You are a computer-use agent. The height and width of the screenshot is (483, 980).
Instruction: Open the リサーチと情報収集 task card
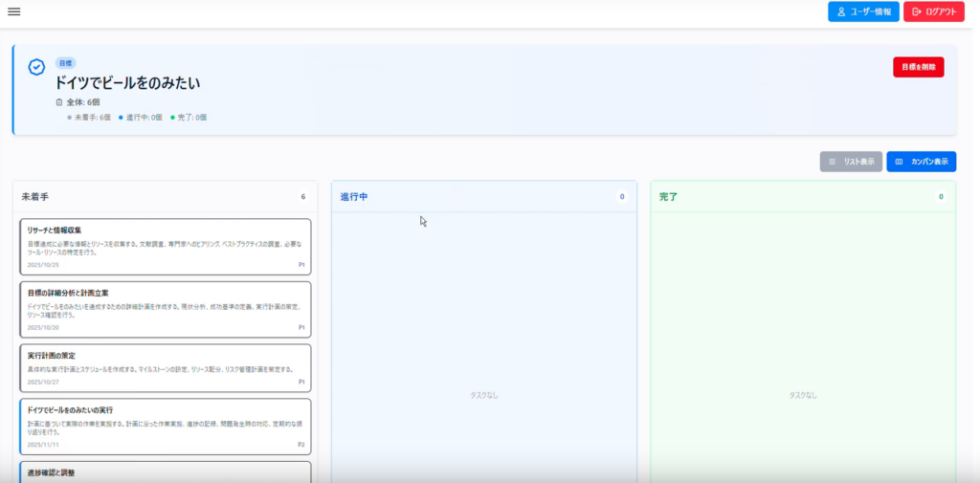point(165,246)
